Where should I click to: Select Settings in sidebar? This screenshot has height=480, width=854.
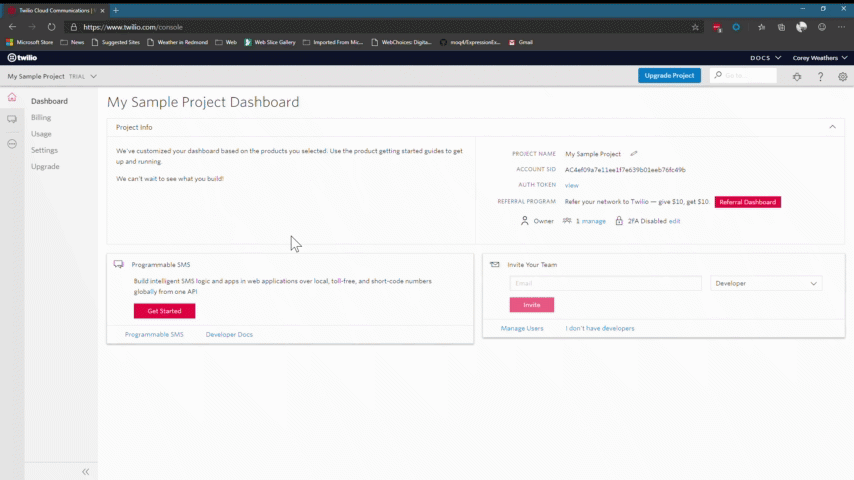coord(44,150)
